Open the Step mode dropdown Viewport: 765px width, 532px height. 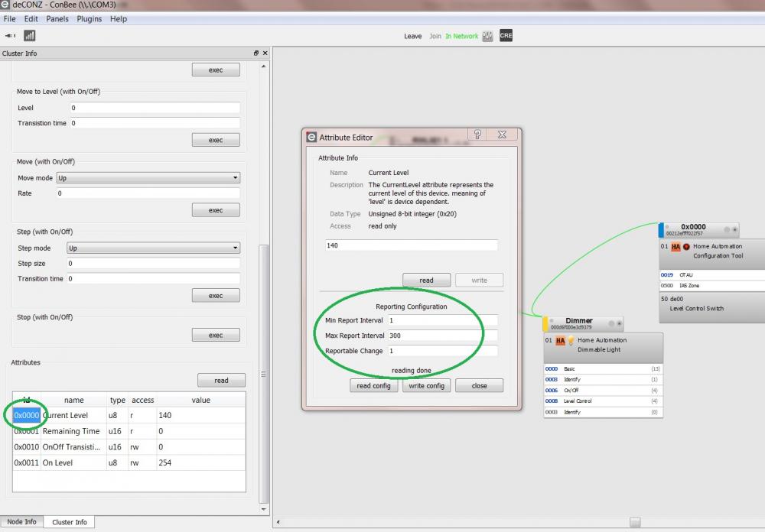153,248
